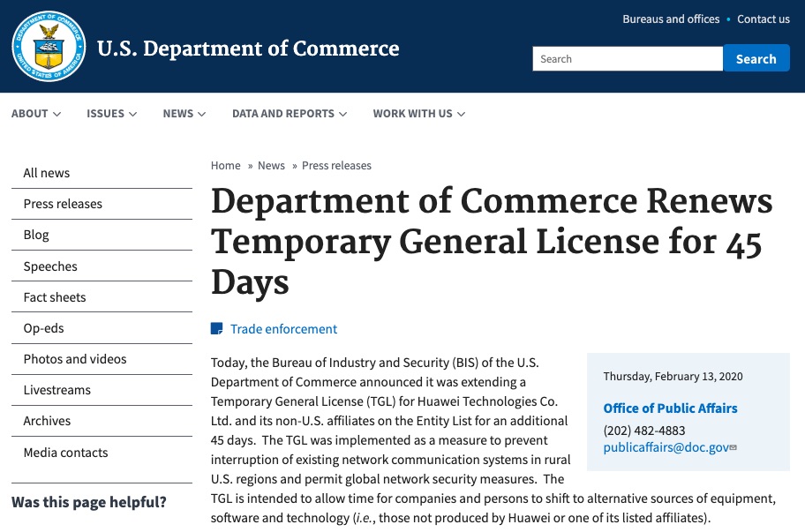The image size is (805, 532).
Task: Click the Trade enforcement tag icon
Action: (x=216, y=329)
